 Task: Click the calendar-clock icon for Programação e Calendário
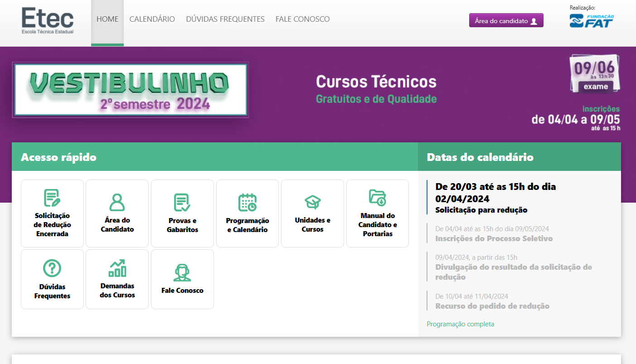[248, 203]
